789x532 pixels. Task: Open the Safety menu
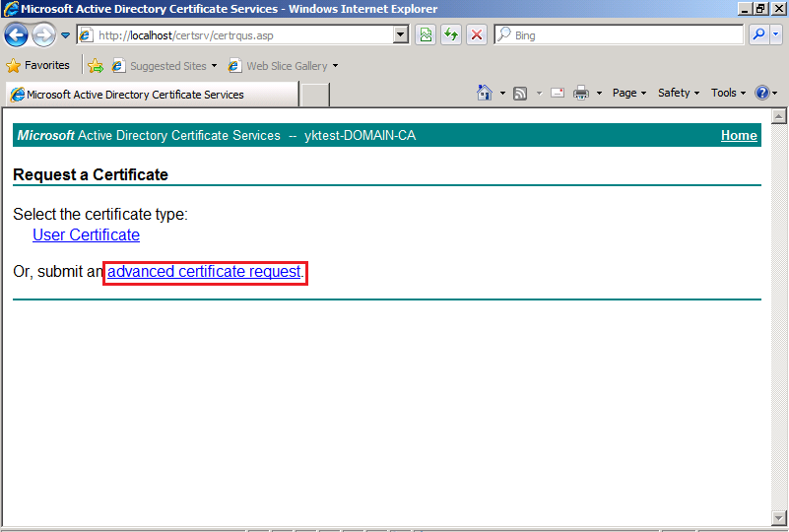678,93
